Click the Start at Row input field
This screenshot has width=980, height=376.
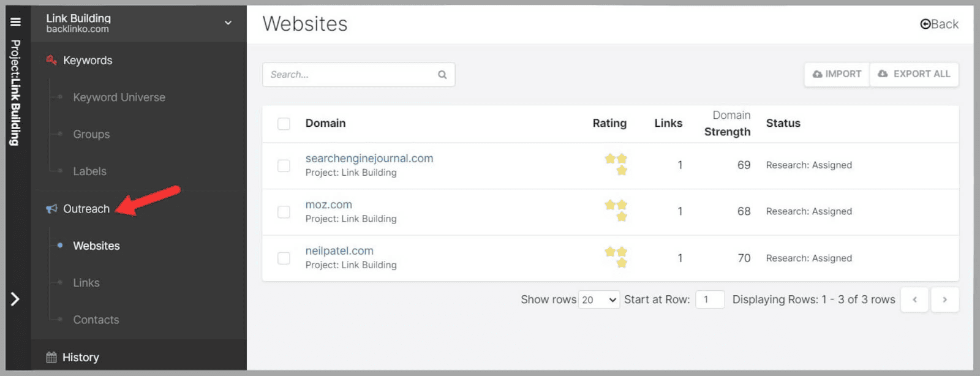coord(710,299)
